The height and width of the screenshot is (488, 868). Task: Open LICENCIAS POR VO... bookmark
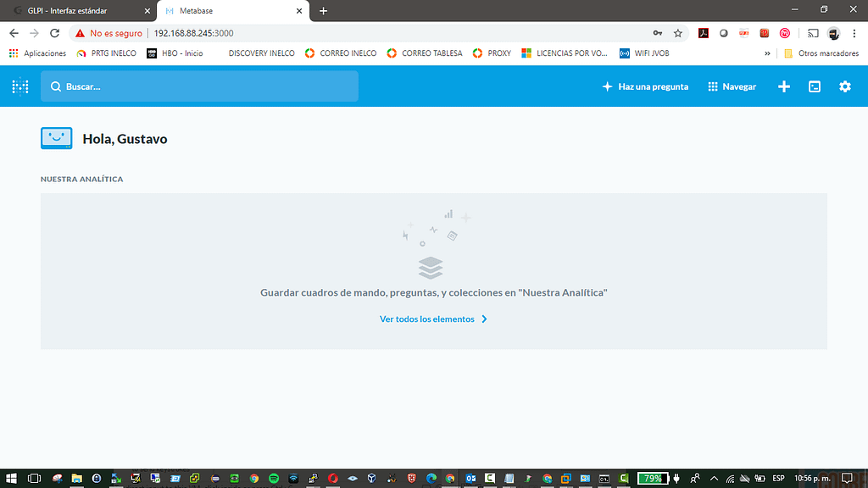pyautogui.click(x=565, y=53)
